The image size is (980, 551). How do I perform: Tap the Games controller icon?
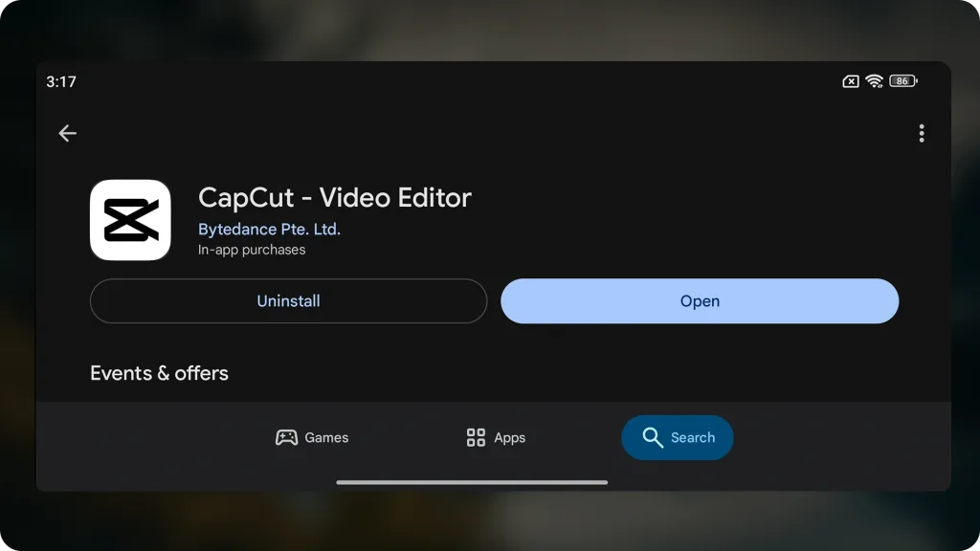point(286,437)
